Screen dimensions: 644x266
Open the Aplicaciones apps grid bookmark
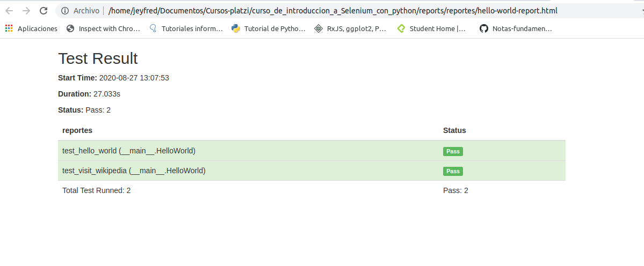(31, 28)
